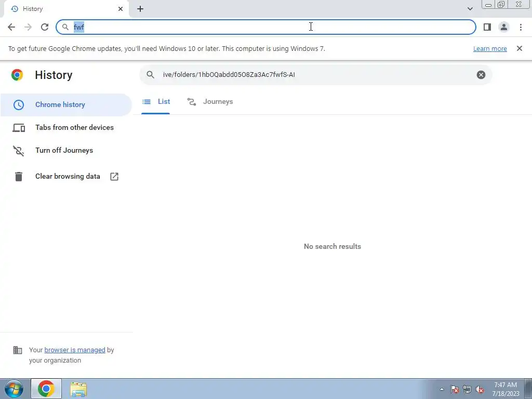This screenshot has height=399, width=532.
Task: Select Chrome history in sidebar
Action: 66,105
